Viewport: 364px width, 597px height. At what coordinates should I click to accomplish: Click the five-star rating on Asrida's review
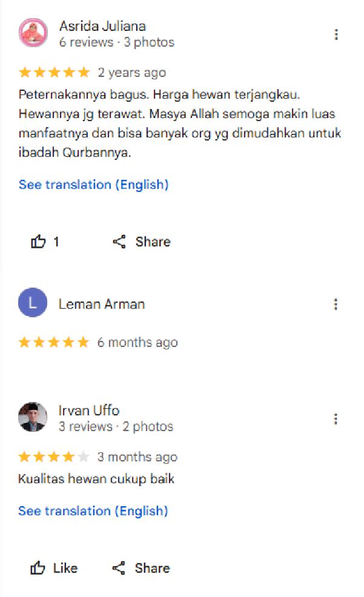point(54,73)
